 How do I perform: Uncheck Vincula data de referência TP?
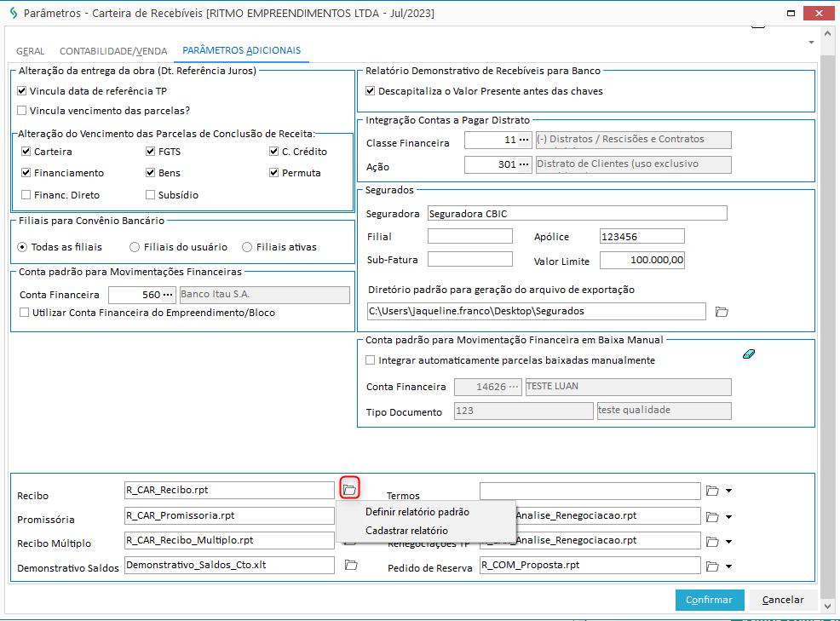(23, 91)
